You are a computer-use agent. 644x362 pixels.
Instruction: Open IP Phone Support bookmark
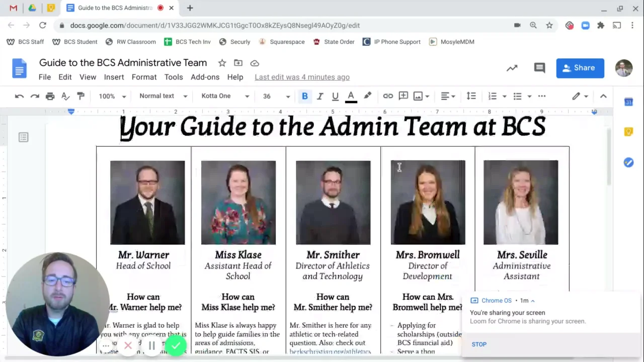[x=391, y=42]
